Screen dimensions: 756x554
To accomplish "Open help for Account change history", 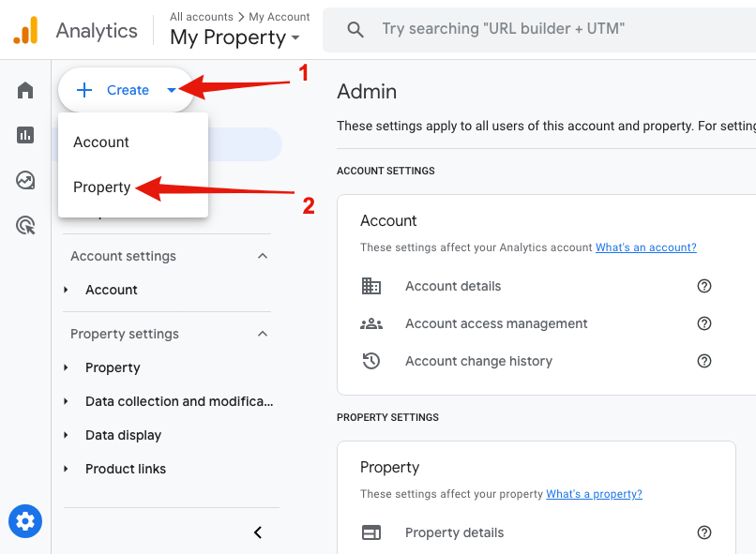I will pyautogui.click(x=703, y=361).
